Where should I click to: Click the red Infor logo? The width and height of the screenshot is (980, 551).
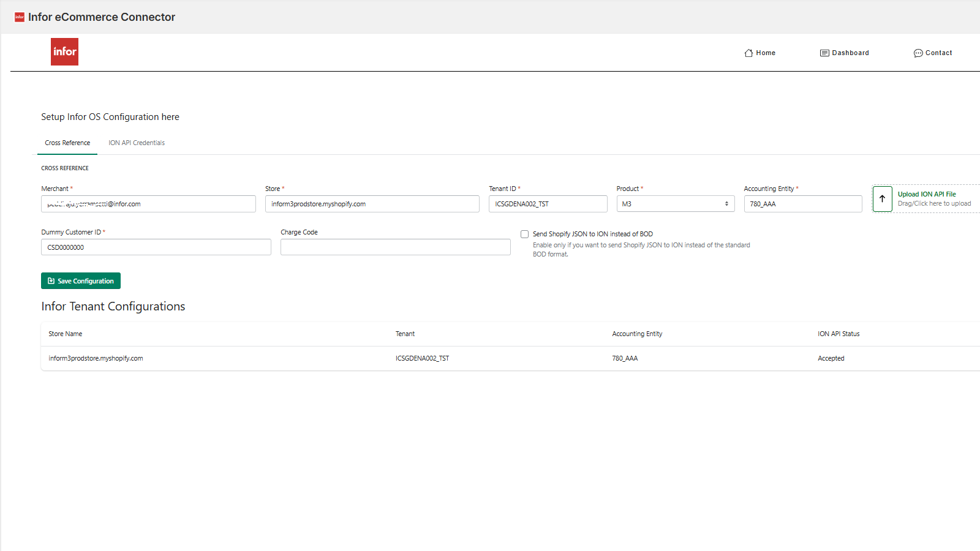[64, 51]
